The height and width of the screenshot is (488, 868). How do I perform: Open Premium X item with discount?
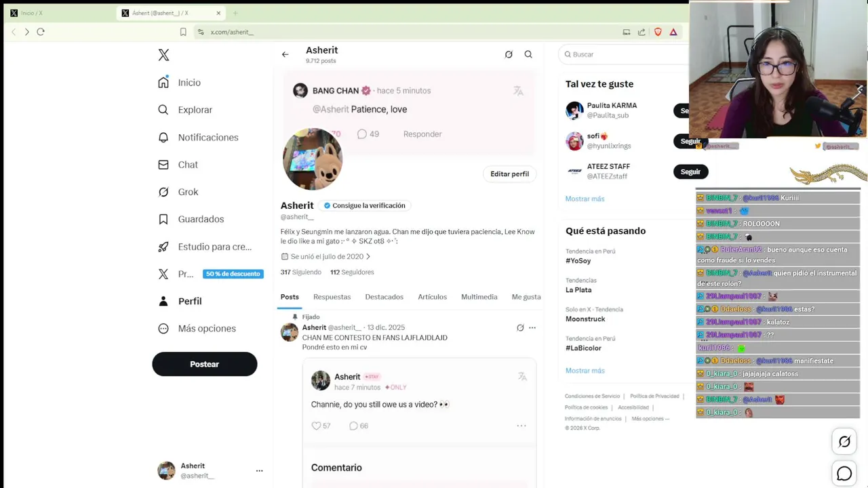210,274
